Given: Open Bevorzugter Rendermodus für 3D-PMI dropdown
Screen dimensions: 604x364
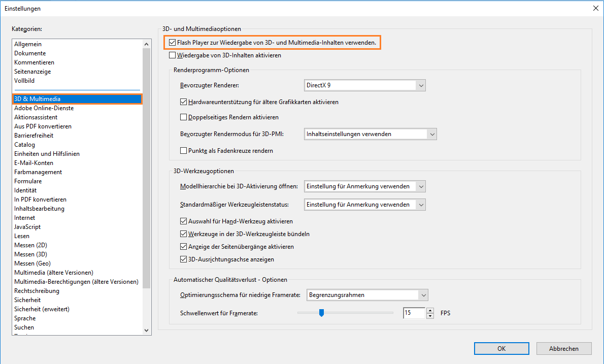Looking at the screenshot, I should (x=370, y=134).
